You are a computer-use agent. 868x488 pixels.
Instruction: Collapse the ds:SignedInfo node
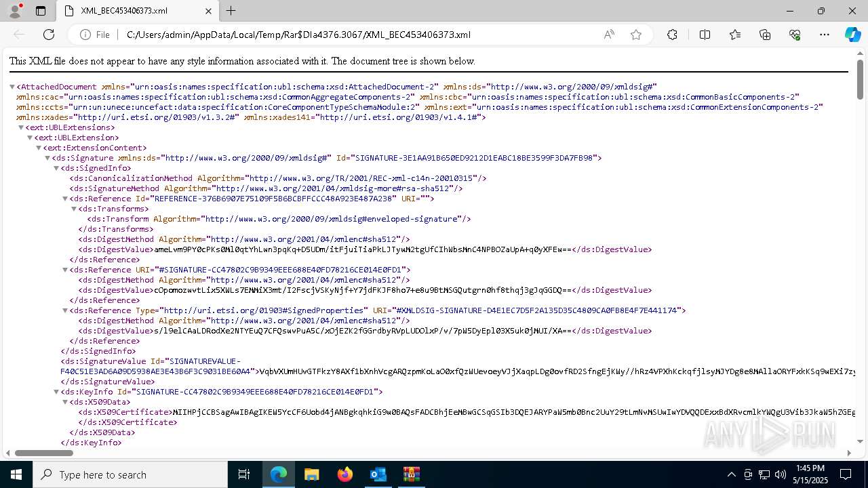[56, 168]
